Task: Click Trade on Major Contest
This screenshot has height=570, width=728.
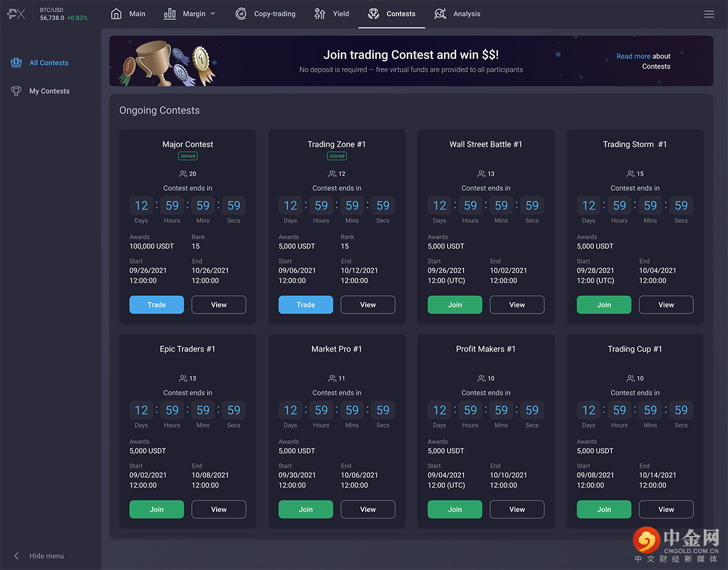Action: pyautogui.click(x=157, y=305)
